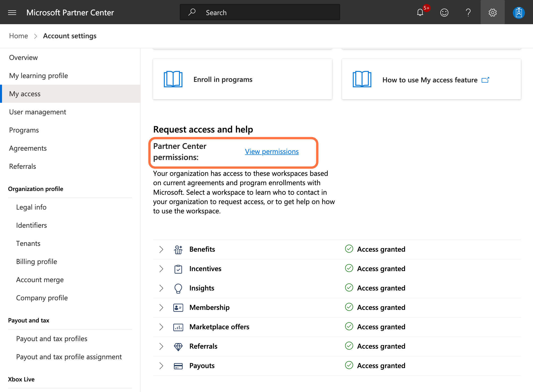
Task: Click the Microsoft Partner Center title
Action: [70, 12]
